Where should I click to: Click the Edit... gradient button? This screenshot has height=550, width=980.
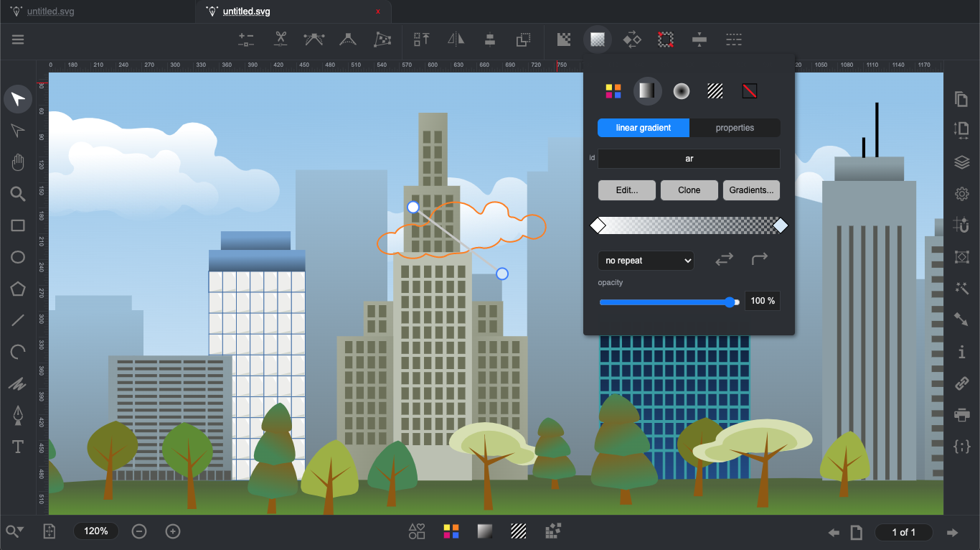[626, 190]
